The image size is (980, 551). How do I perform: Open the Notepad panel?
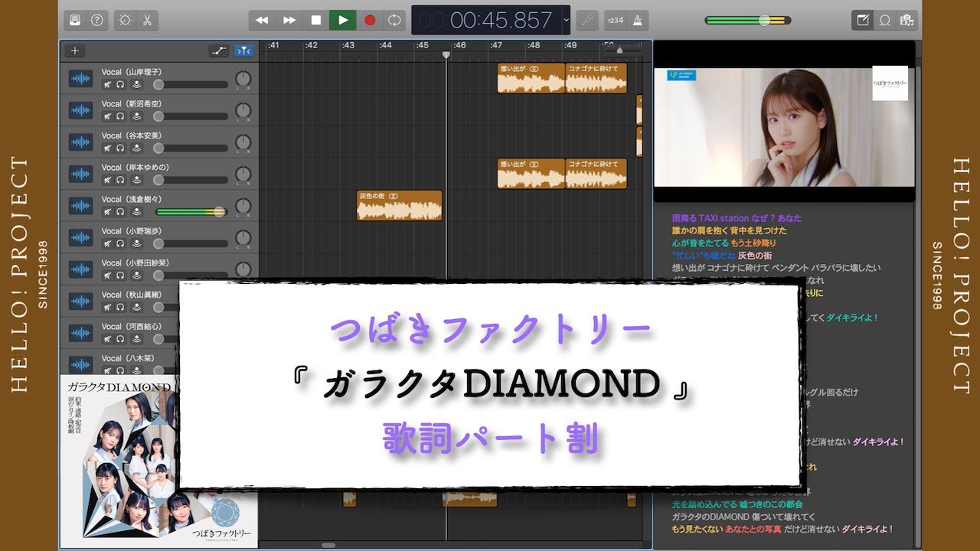tap(863, 20)
